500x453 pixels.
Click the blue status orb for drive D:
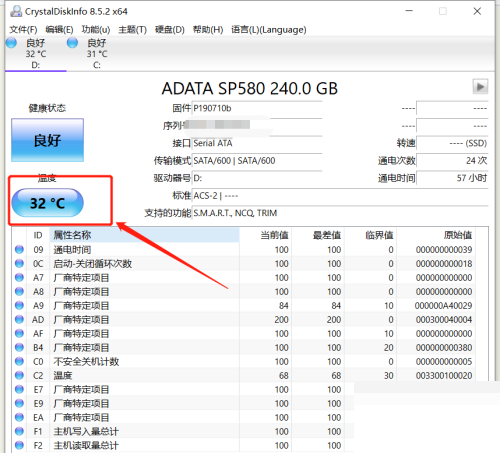coord(11,43)
